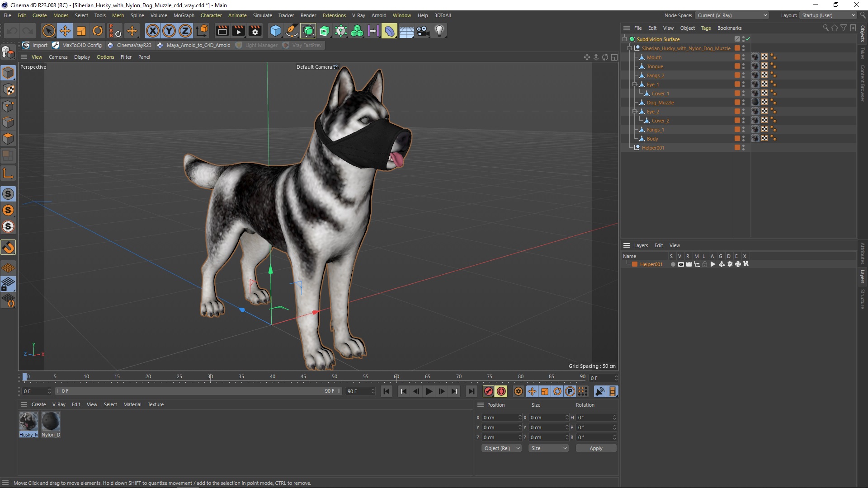Collapse the Eye_1 tree item
Viewport: 868px width, 488px height.
(x=634, y=84)
